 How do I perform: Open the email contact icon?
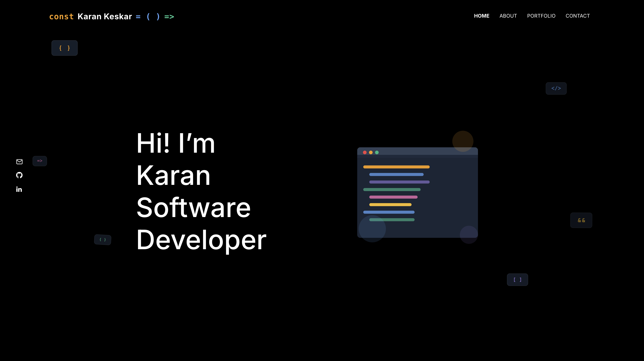[x=19, y=162]
